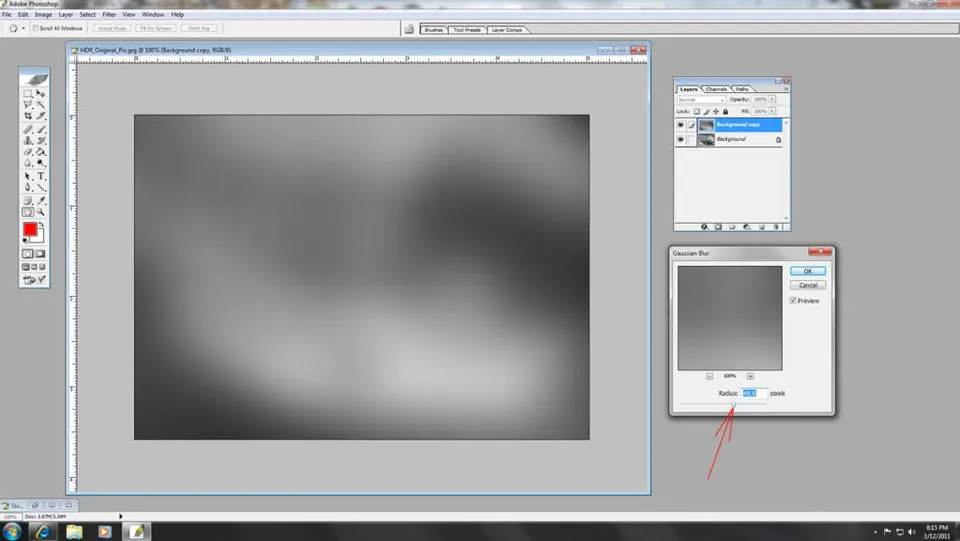Image resolution: width=960 pixels, height=541 pixels.
Task: Select the Lasso tool
Action: 28,104
